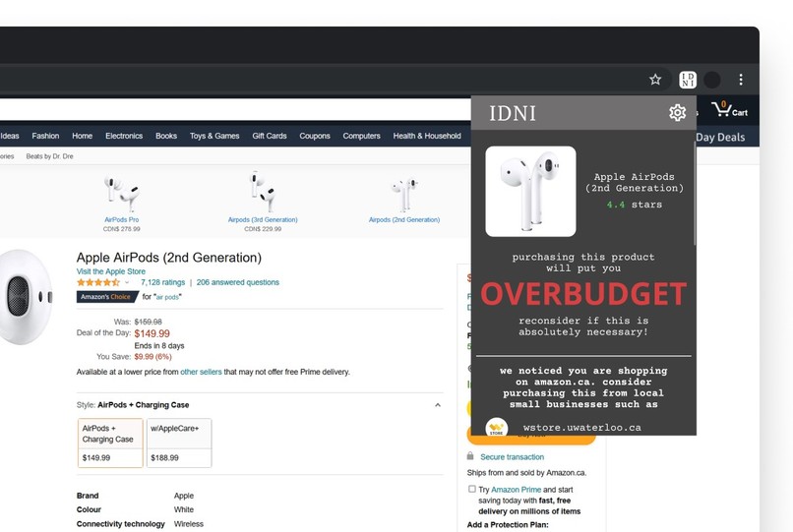Open the Airpods (3rd Generation) text link
The image size is (793, 532).
(x=263, y=219)
